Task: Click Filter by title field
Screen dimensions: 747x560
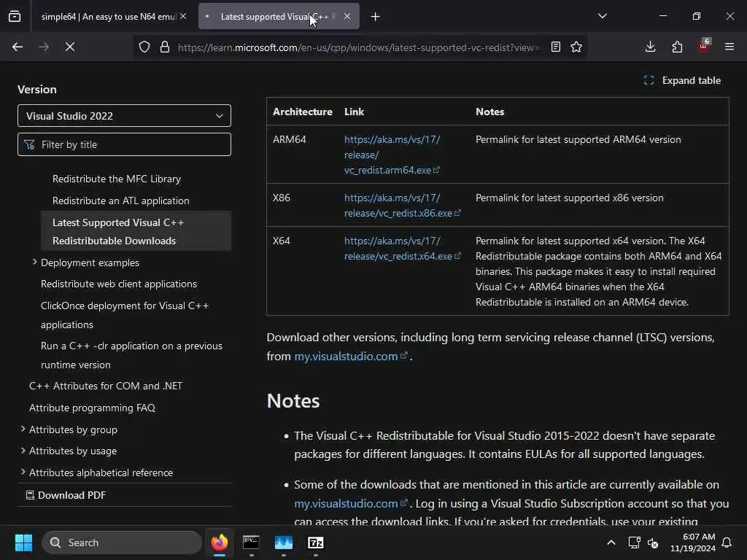Action: (x=124, y=144)
